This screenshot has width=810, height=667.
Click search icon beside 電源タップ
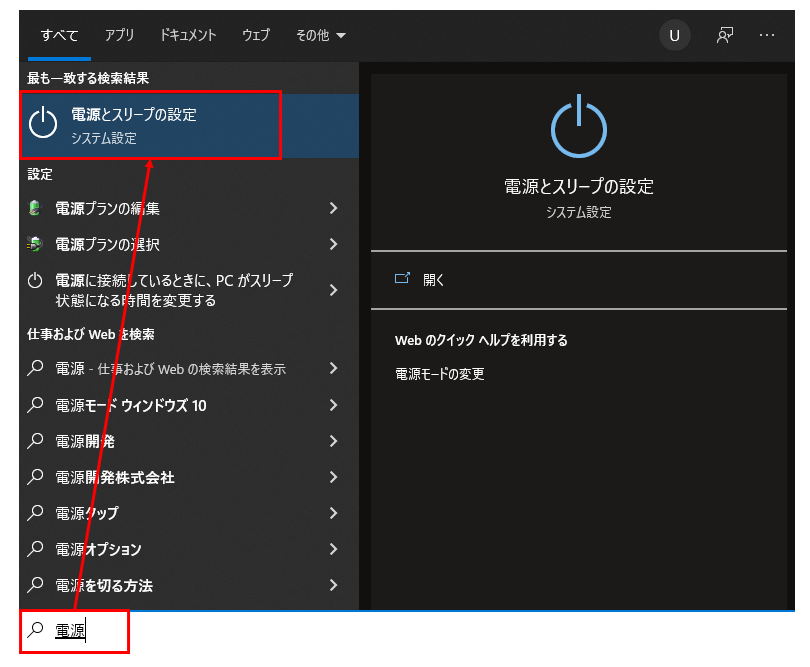pos(35,513)
